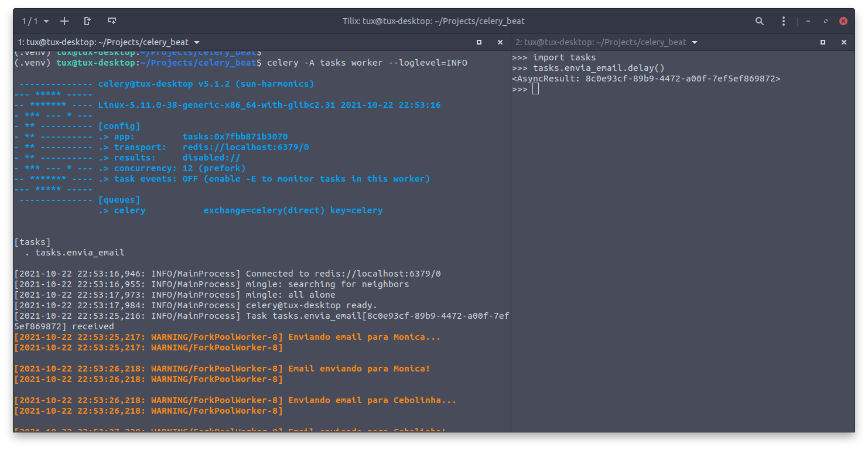Close the Tilix window with red button

point(843,21)
